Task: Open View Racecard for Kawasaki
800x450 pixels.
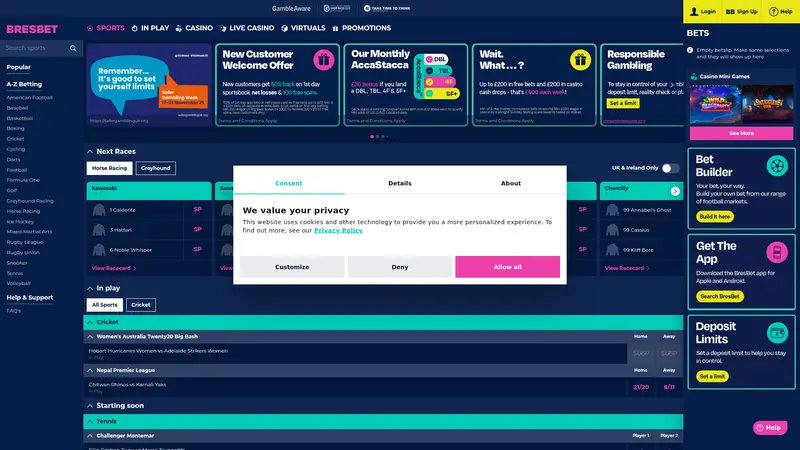Action: pyautogui.click(x=113, y=268)
